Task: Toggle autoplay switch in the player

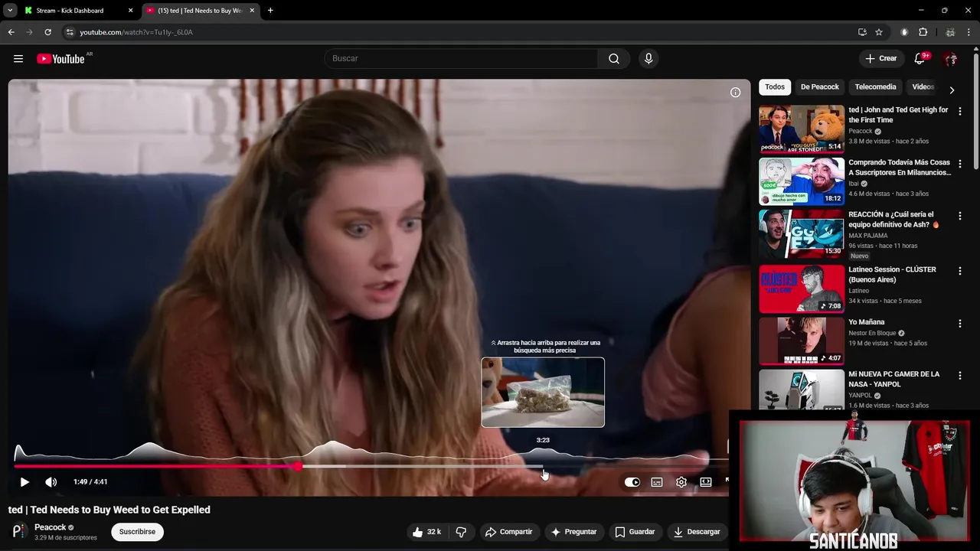Action: click(x=632, y=482)
